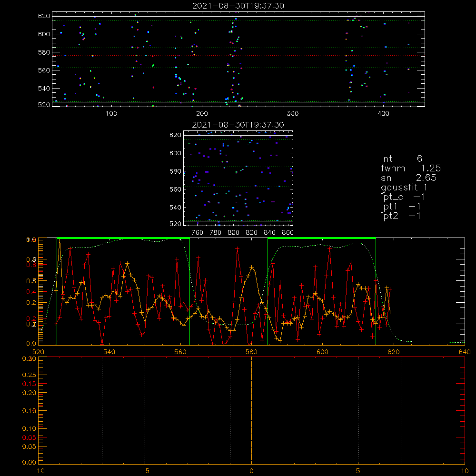Select the 'ipt_c -1' annotation
This screenshot has width=476, height=476.
(x=403, y=197)
